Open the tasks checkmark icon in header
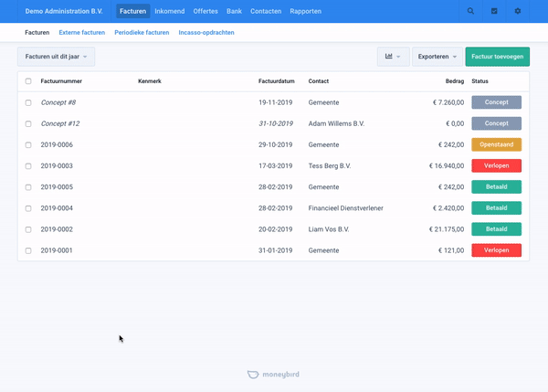Viewport: 548px width, 392px height. click(494, 11)
